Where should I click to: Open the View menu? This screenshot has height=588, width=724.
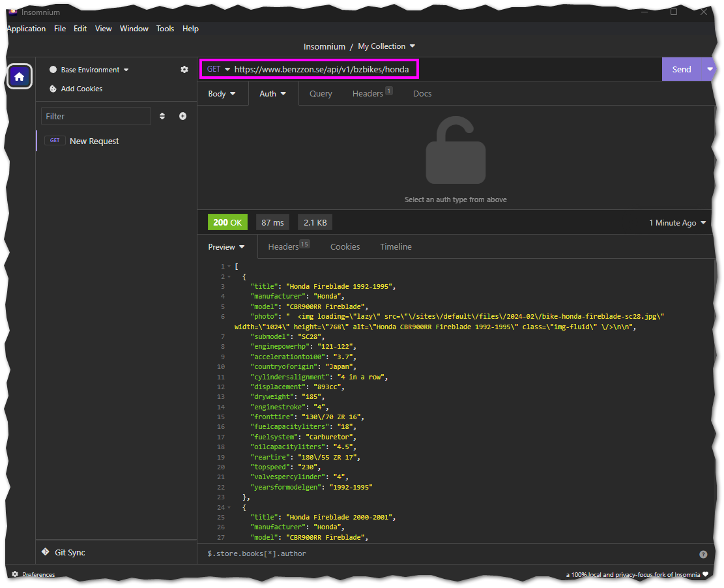tap(104, 29)
